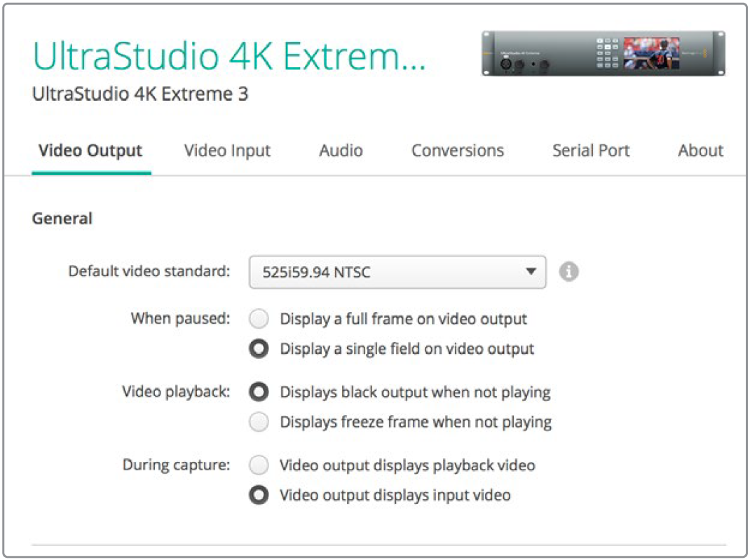Show the About tab
Image resolution: width=750 pixels, height=560 pixels.
point(700,151)
